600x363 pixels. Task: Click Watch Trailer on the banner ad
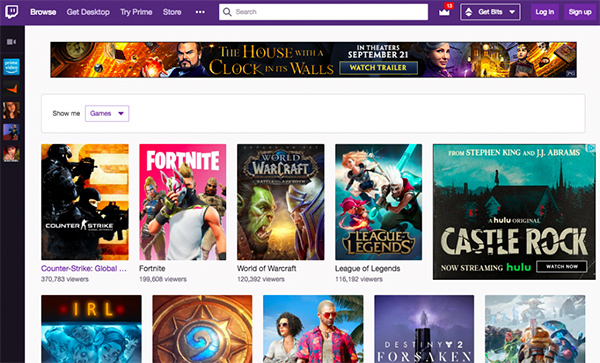coord(378,68)
